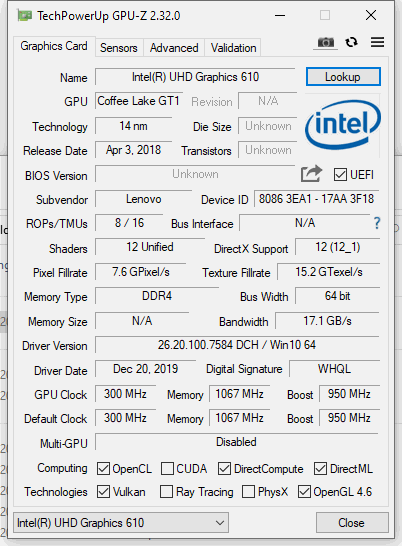Click the screenshot camera icon

point(325,42)
